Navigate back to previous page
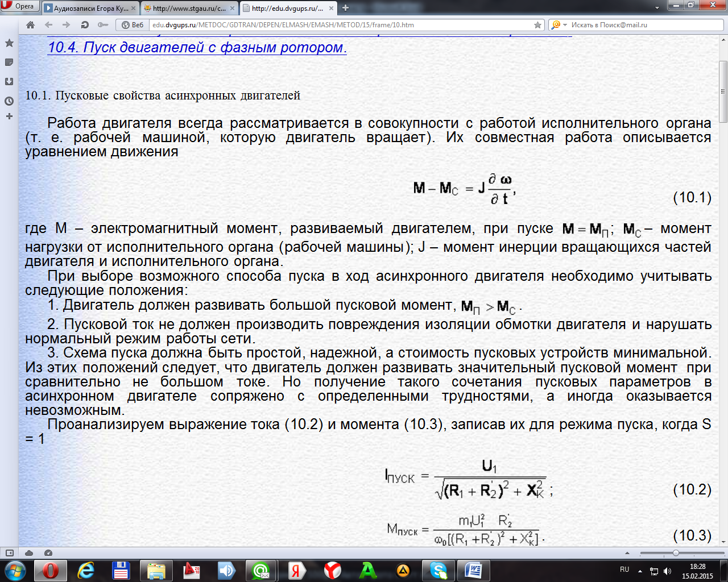The width and height of the screenshot is (728, 582). [x=48, y=25]
